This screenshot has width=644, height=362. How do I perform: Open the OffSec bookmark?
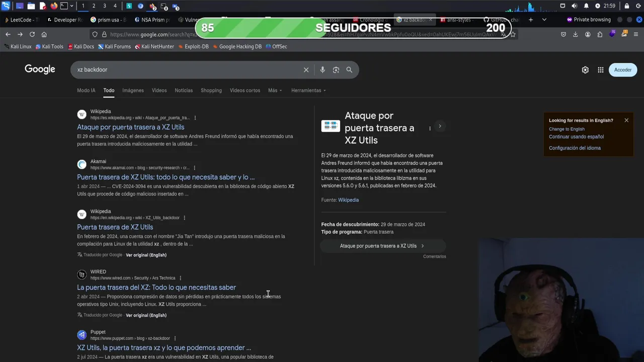tap(276, 46)
